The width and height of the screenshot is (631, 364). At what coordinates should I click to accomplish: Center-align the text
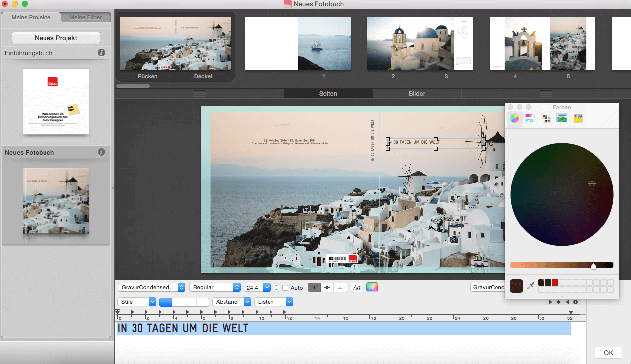[x=178, y=302]
